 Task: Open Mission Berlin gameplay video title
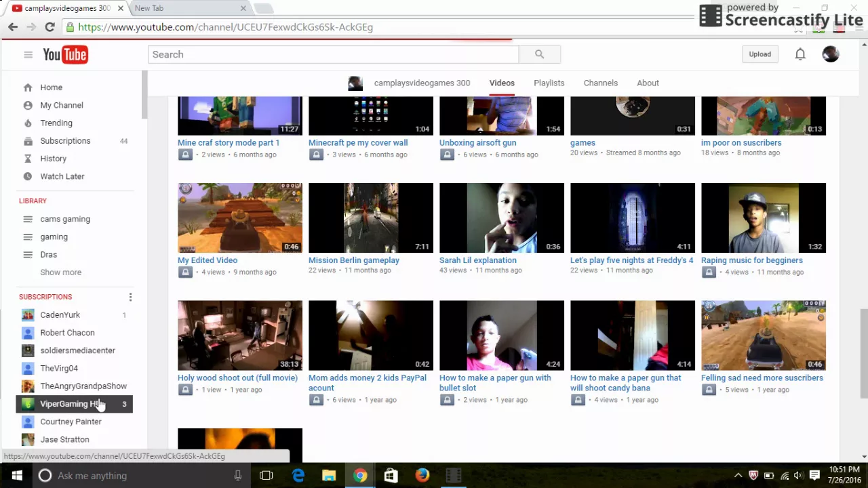point(353,260)
